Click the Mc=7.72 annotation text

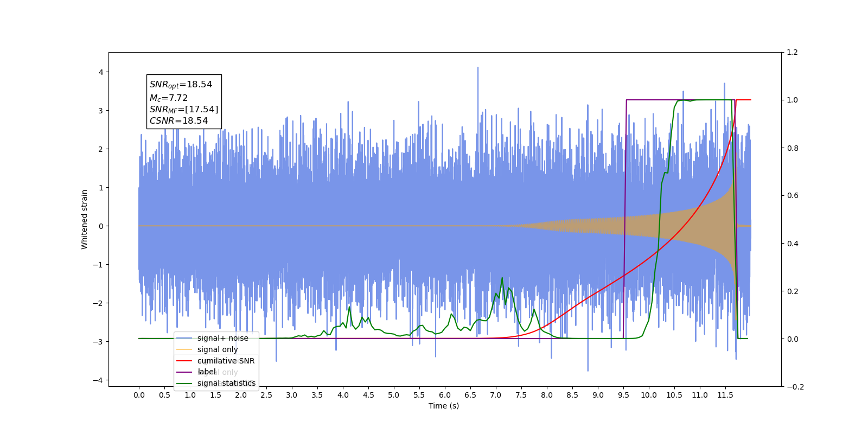pyautogui.click(x=169, y=98)
